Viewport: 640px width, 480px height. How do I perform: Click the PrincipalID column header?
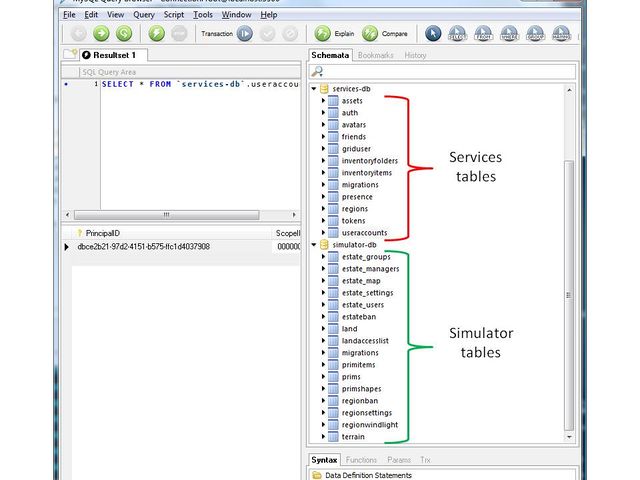106,232
